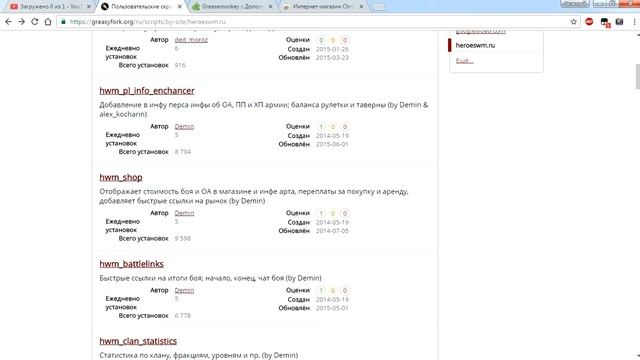Go forward to the next page
Image resolution: width=640 pixels, height=360 pixels.
click(x=22, y=22)
